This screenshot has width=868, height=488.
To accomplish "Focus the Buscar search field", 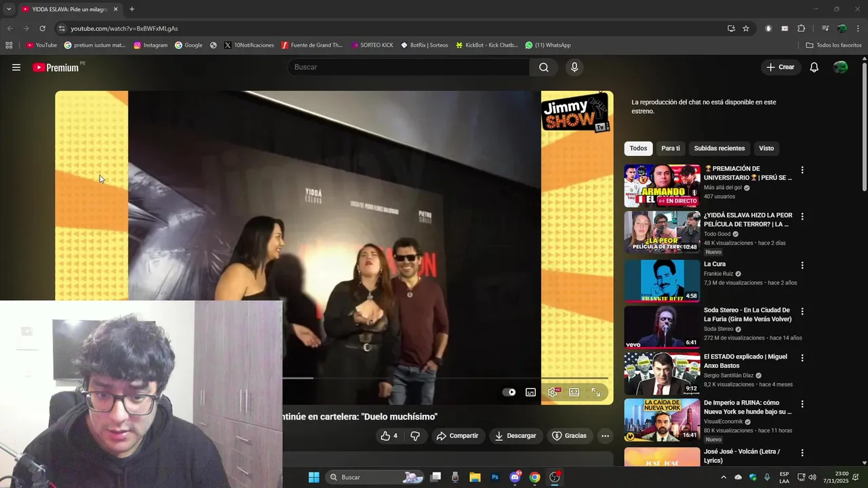I will click(x=409, y=67).
